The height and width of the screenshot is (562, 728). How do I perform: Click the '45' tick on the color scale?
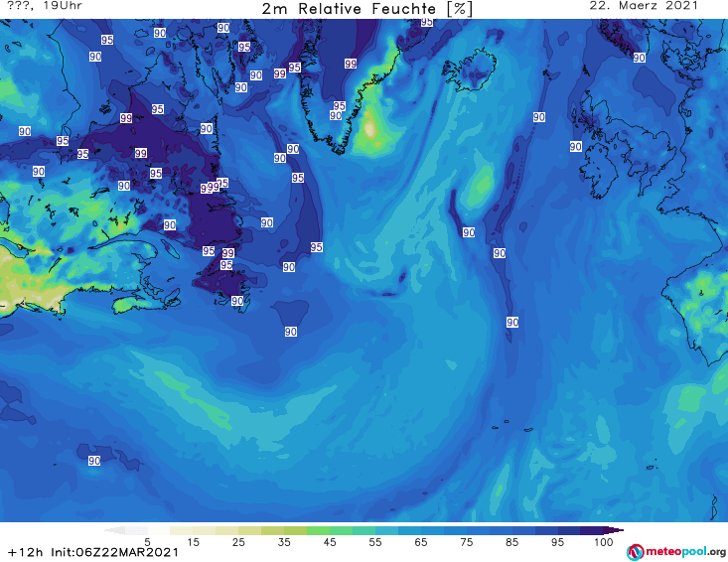[x=329, y=542]
